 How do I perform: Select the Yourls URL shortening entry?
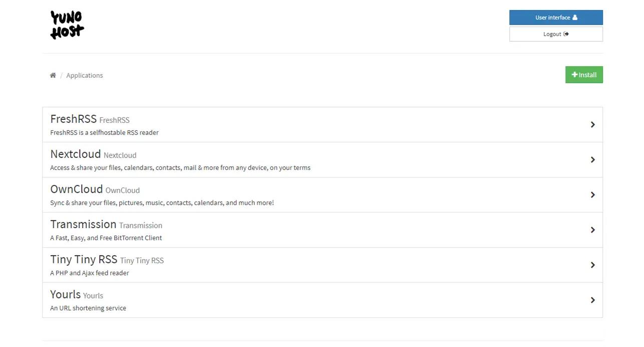click(66, 295)
